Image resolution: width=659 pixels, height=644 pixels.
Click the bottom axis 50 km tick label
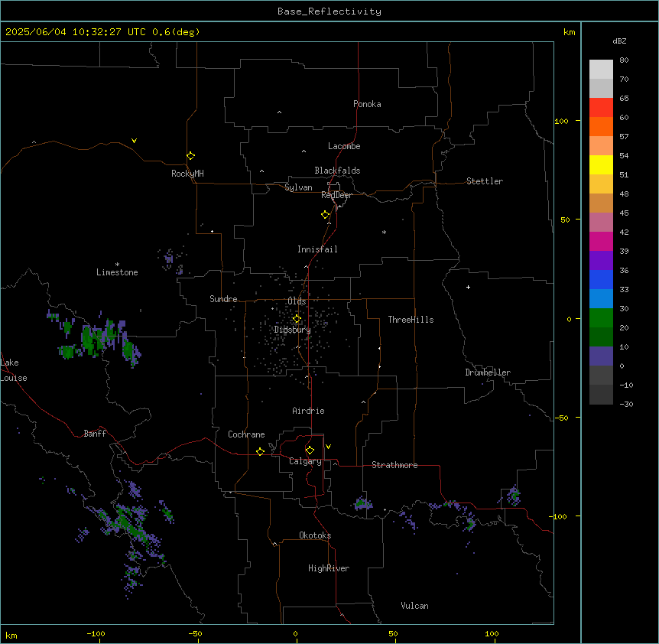(393, 633)
